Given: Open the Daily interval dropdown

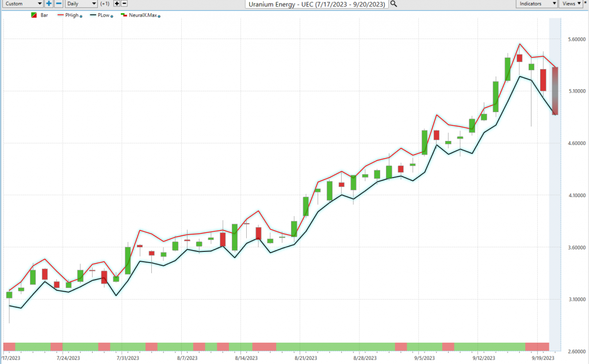Looking at the screenshot, I should click(81, 4).
